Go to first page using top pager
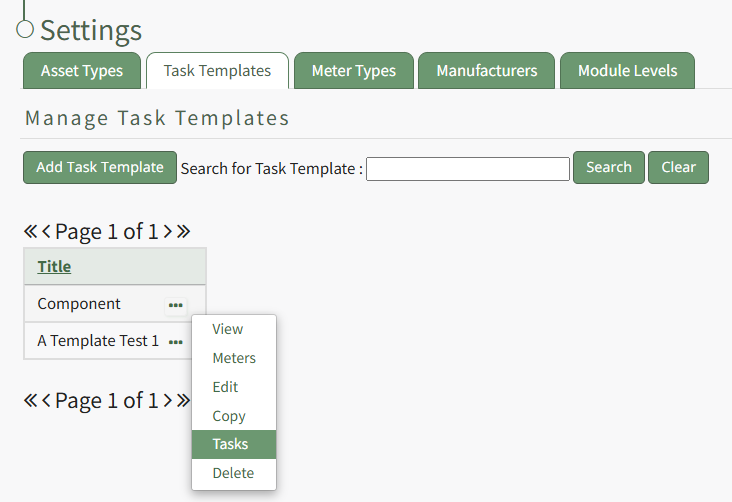This screenshot has width=732, height=502. pos(30,232)
